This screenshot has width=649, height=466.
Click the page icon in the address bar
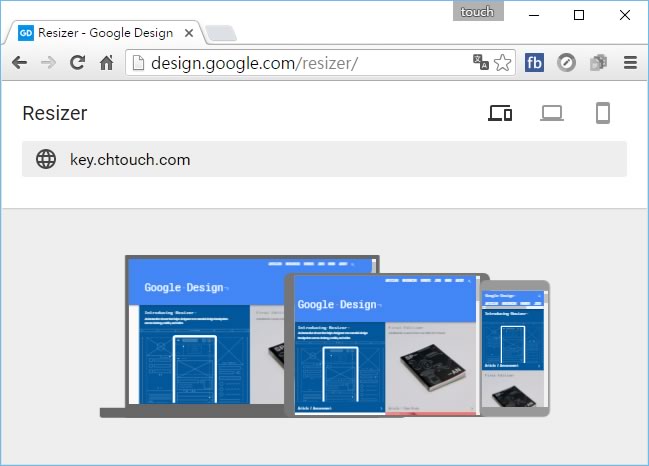[138, 63]
